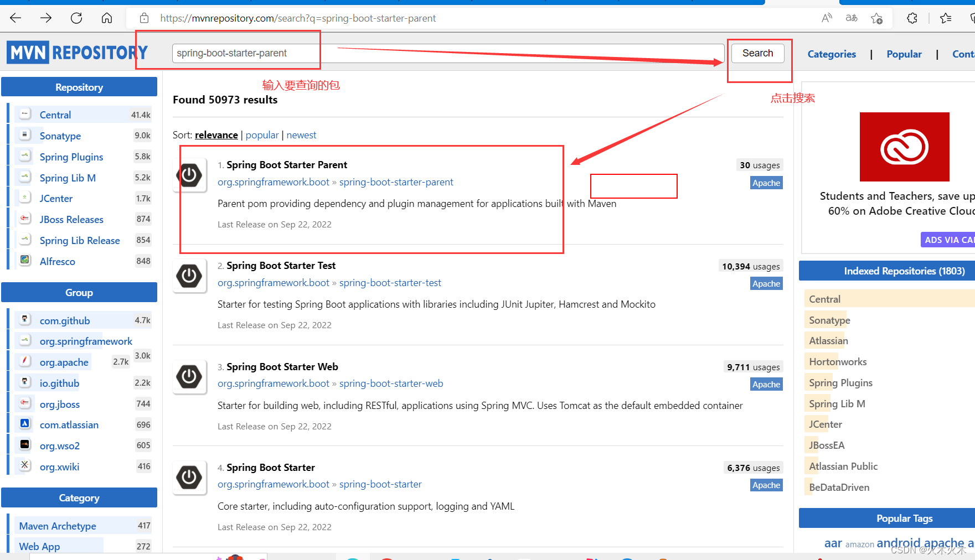
Task: Filter by io.github group
Action: point(59,383)
